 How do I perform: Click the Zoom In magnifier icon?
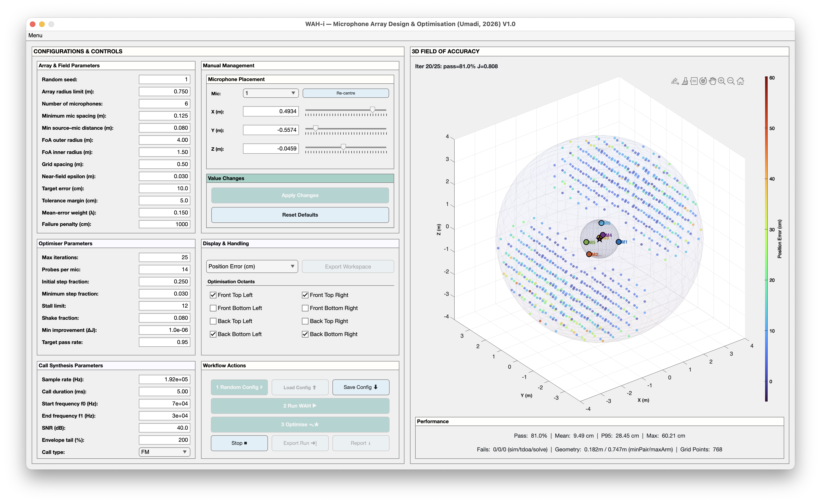point(722,81)
